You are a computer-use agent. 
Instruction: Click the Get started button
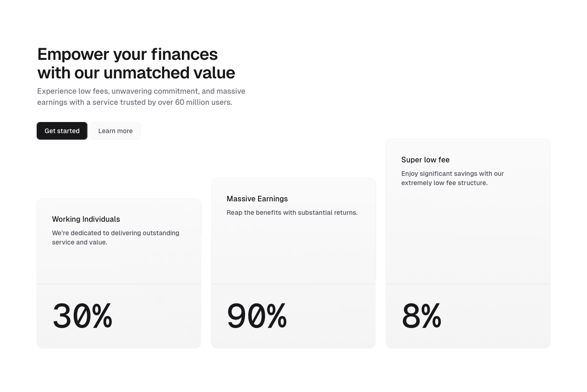62,131
